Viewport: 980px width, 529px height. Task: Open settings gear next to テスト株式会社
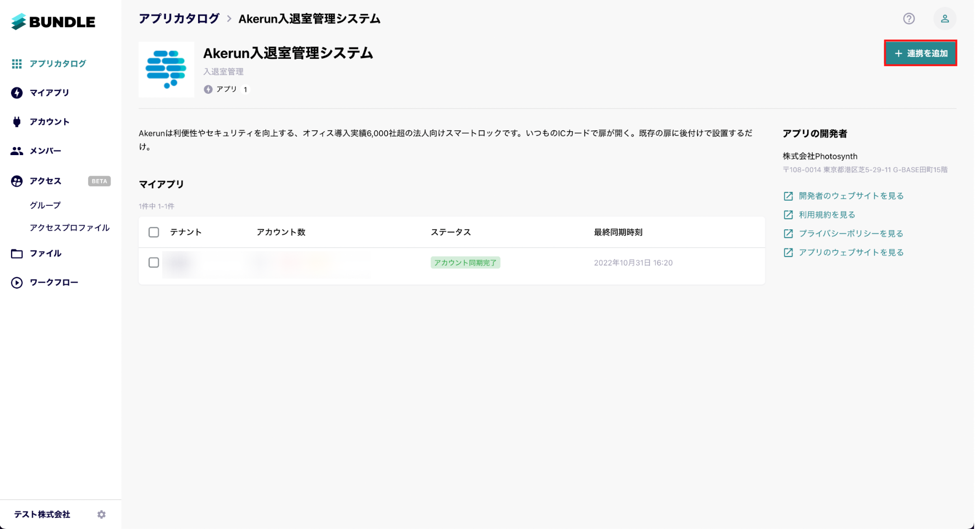101,514
